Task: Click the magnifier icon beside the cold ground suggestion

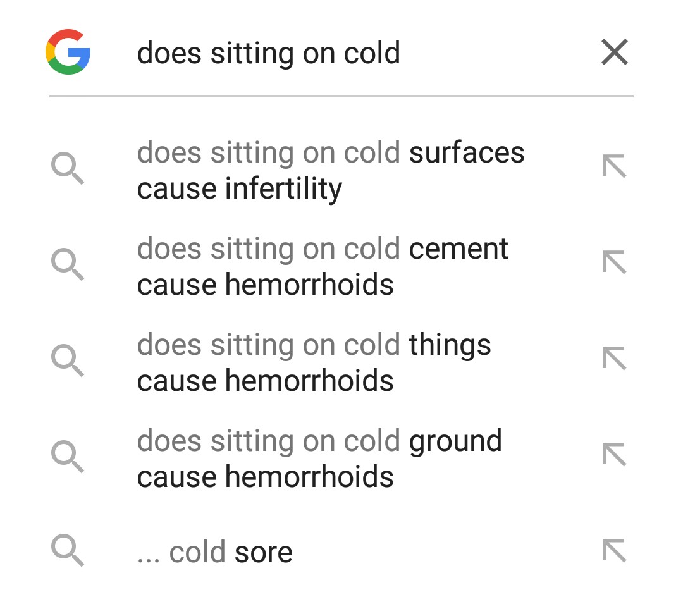Action: coord(67,458)
